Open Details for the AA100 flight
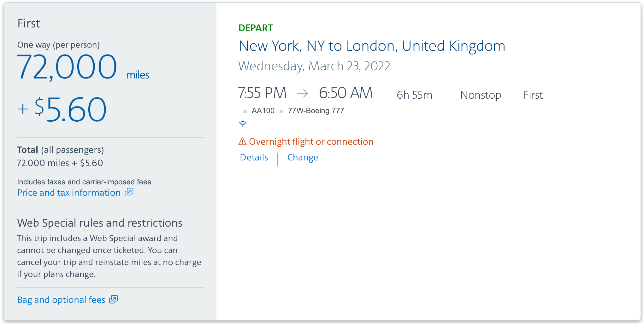Screen dimensions: 644x324 coord(254,157)
